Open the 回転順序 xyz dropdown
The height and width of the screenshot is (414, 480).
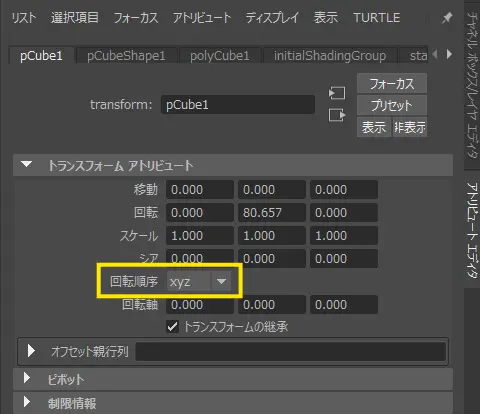pyautogui.click(x=199, y=282)
